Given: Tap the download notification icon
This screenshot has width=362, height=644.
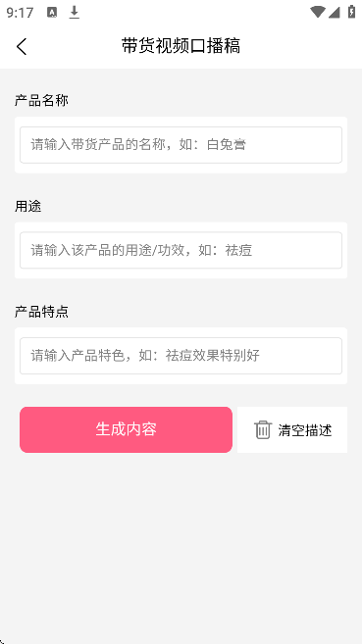Looking at the screenshot, I should pos(74,13).
